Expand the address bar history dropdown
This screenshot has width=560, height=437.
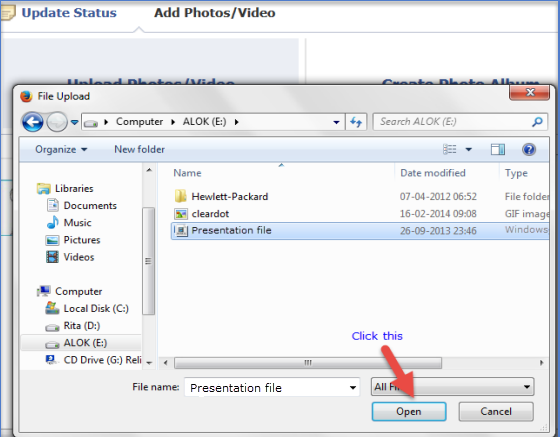336,122
